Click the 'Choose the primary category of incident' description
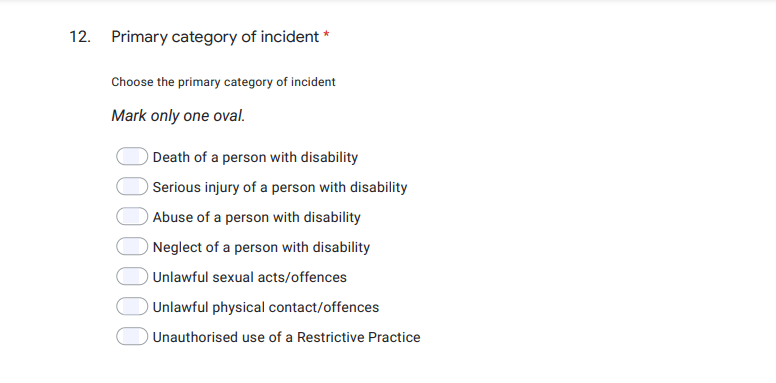Viewport: 776px width, 383px height. 223,82
